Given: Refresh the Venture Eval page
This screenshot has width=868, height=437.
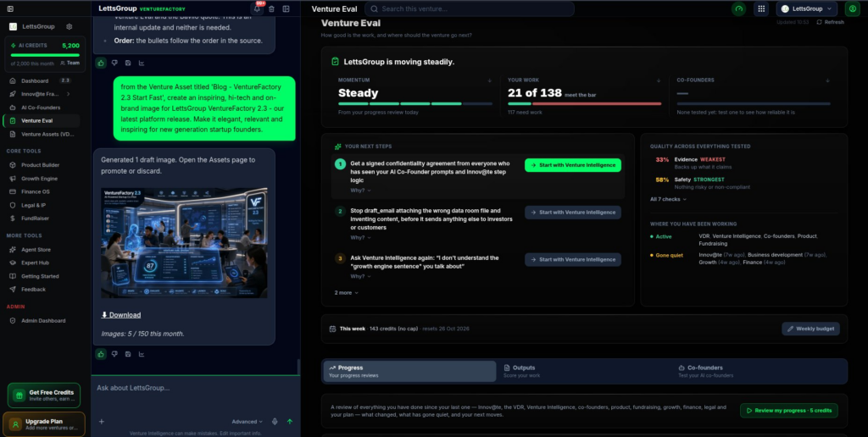Looking at the screenshot, I should click(x=831, y=22).
